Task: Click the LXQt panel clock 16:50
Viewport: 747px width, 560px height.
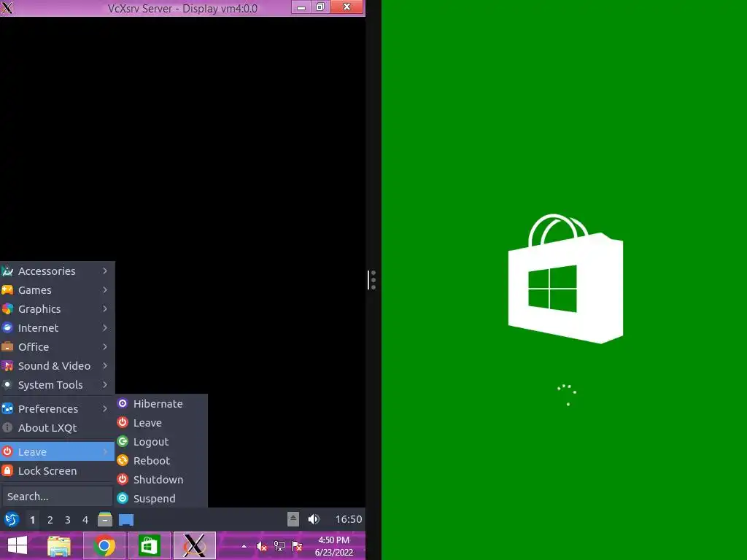Action: coord(349,519)
